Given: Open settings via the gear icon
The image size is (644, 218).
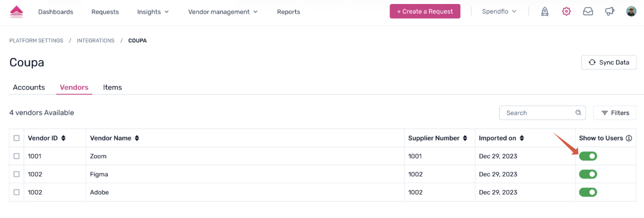Looking at the screenshot, I should (x=566, y=11).
